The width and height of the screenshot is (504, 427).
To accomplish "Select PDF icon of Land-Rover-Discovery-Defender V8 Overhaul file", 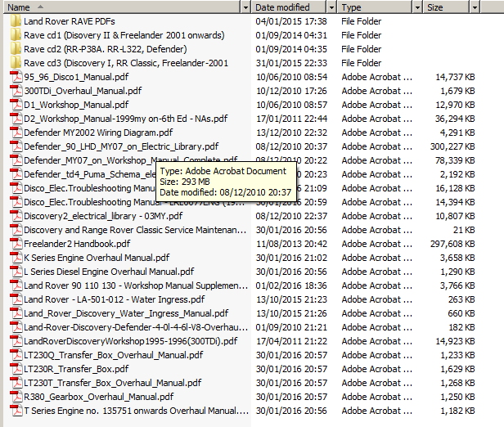I will point(16,327).
